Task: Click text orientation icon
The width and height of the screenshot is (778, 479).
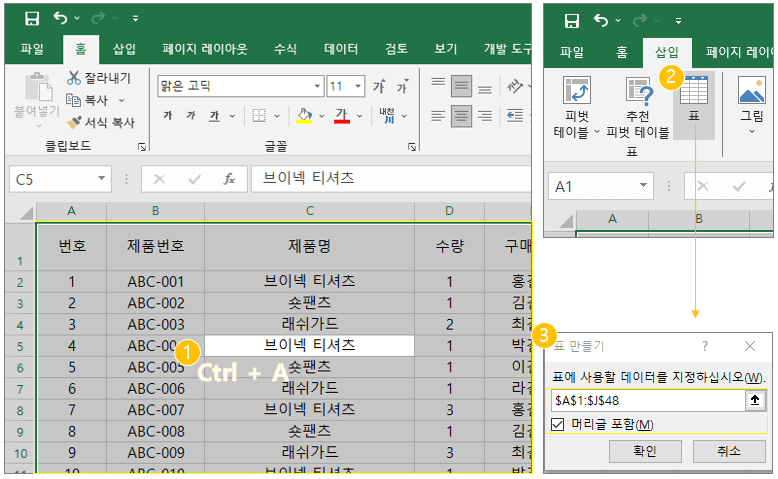Action: pos(515,87)
